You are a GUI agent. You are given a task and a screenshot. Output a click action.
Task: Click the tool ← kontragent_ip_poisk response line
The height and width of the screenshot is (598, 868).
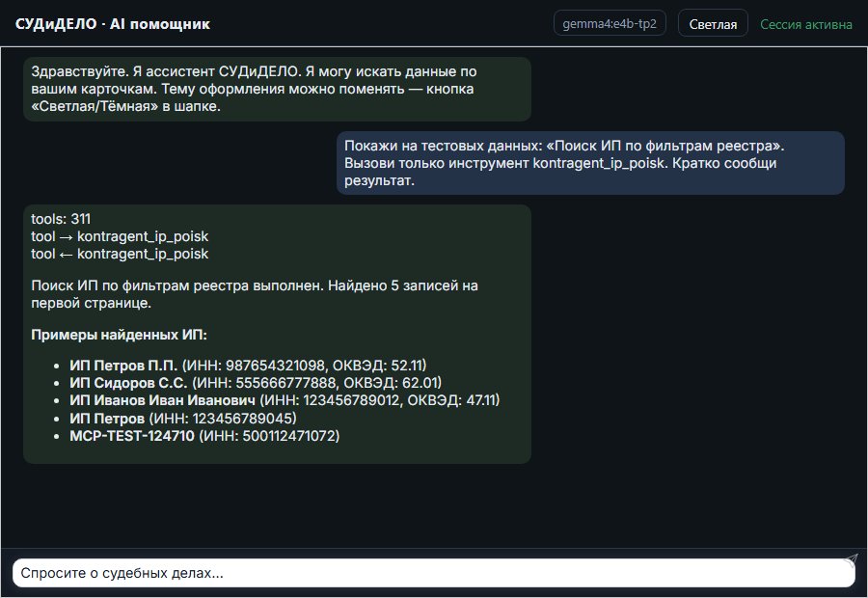[x=120, y=254]
